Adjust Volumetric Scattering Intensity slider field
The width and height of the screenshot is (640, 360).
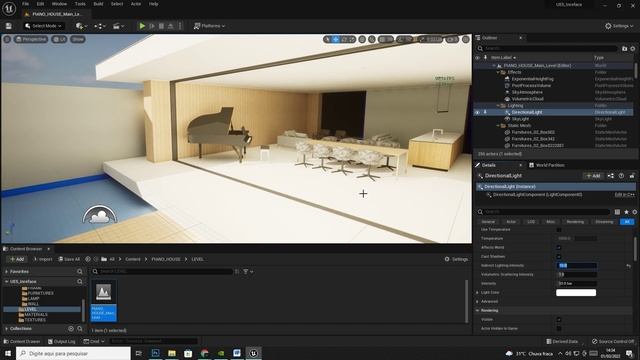point(577,275)
